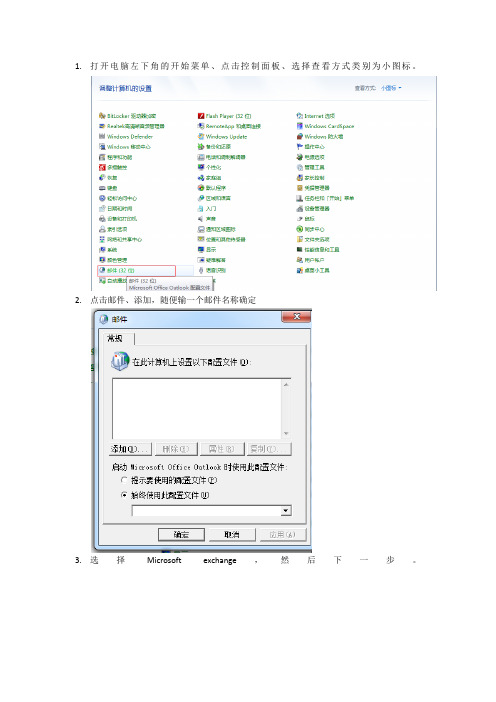Open Getting Started (入门) item
Image resolution: width=496 pixels, height=702 pixels.
[207, 209]
